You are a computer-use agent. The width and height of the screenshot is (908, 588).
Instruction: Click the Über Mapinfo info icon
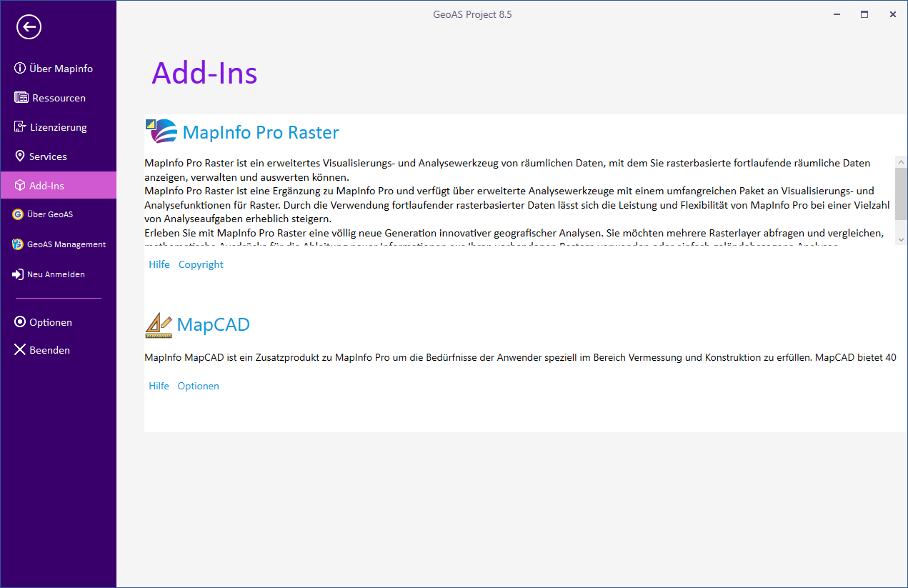20,69
